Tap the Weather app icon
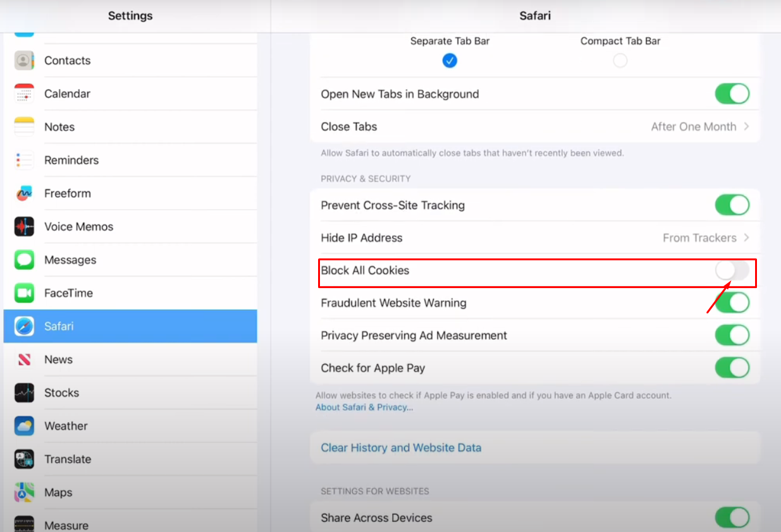Viewport: 781px width, 532px height. tap(24, 426)
